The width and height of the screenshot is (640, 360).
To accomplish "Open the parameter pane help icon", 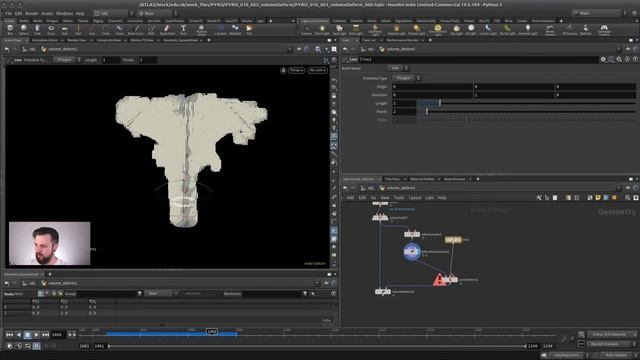I will 635,60.
